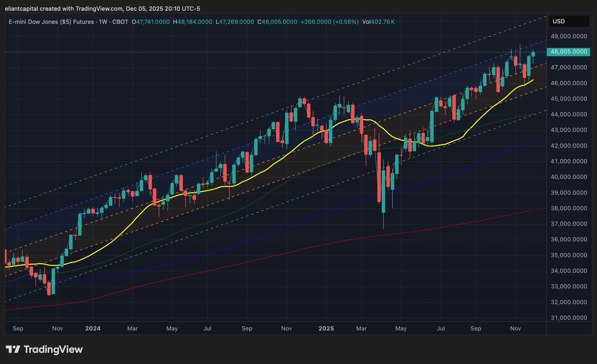Click the CBOT exchange label

pos(120,22)
